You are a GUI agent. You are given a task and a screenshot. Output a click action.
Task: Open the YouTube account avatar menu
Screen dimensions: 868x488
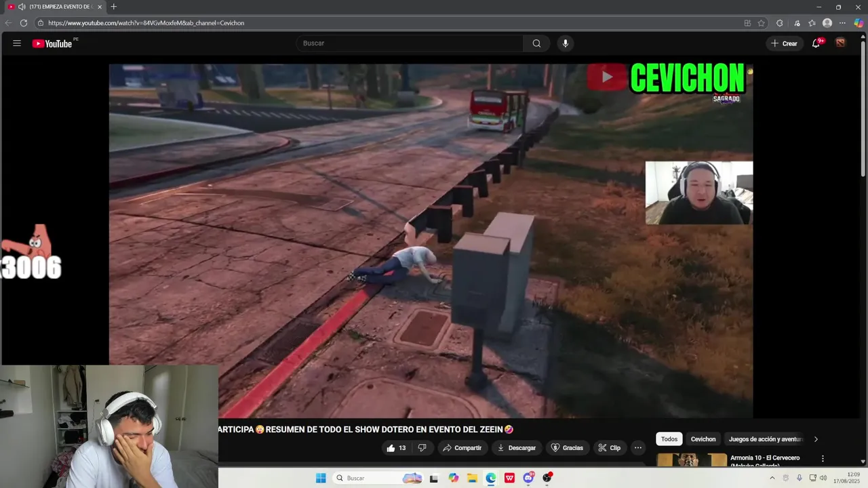point(841,43)
